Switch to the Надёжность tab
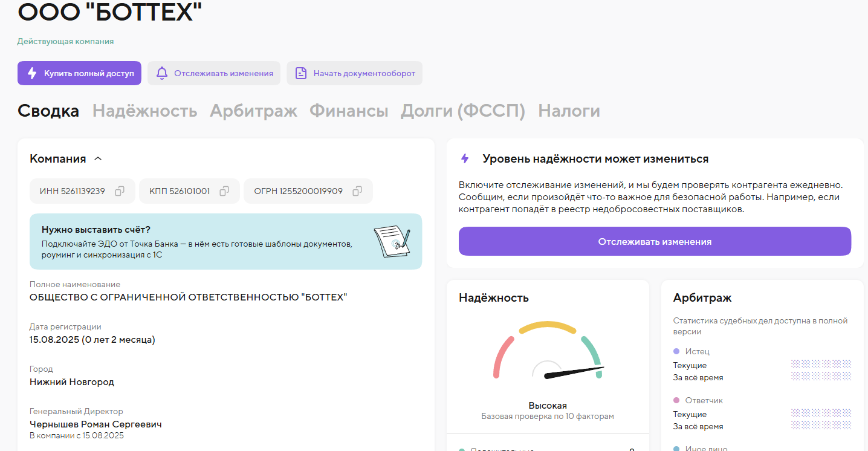868x451 pixels. pos(144,111)
